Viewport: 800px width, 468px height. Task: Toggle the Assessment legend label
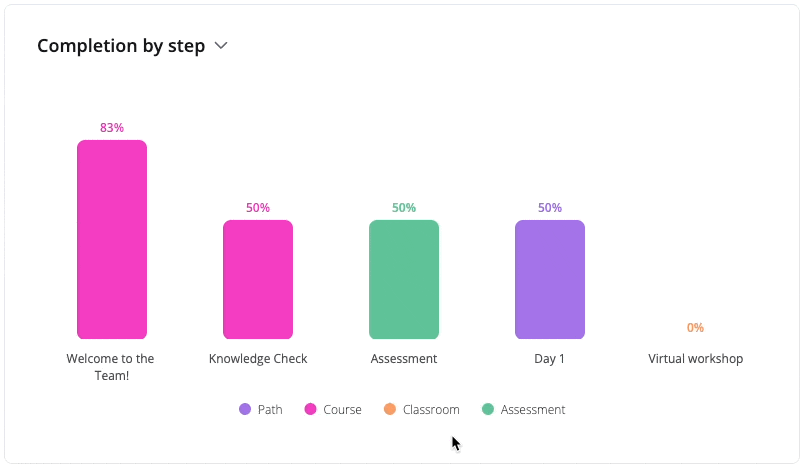point(533,409)
